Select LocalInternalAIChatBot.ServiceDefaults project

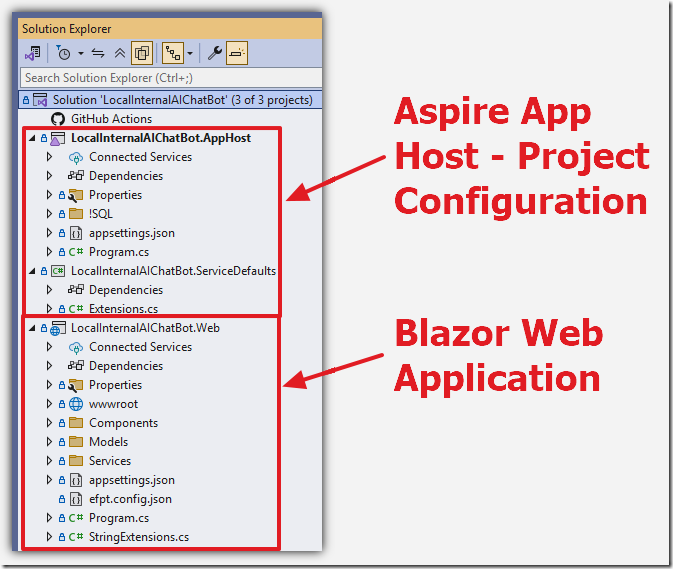(173, 271)
